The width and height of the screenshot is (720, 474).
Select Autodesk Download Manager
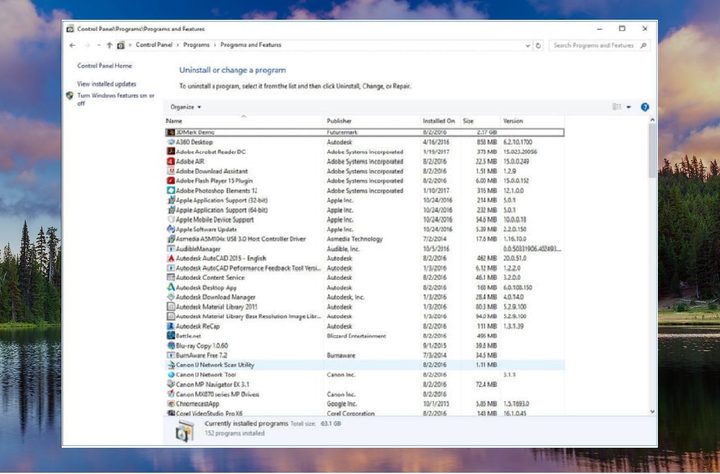(x=365, y=297)
